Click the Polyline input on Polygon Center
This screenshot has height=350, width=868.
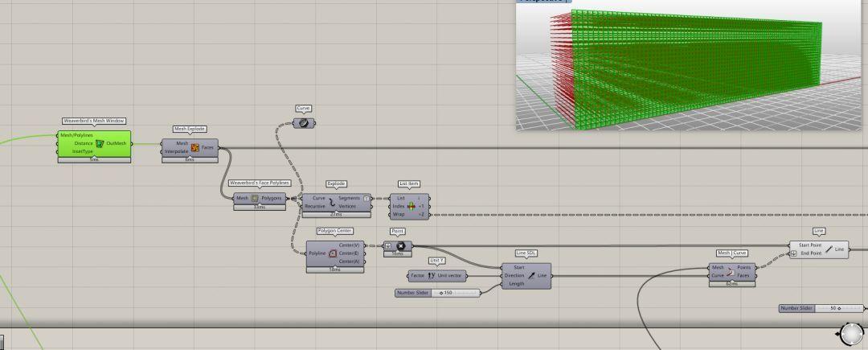tap(317, 253)
